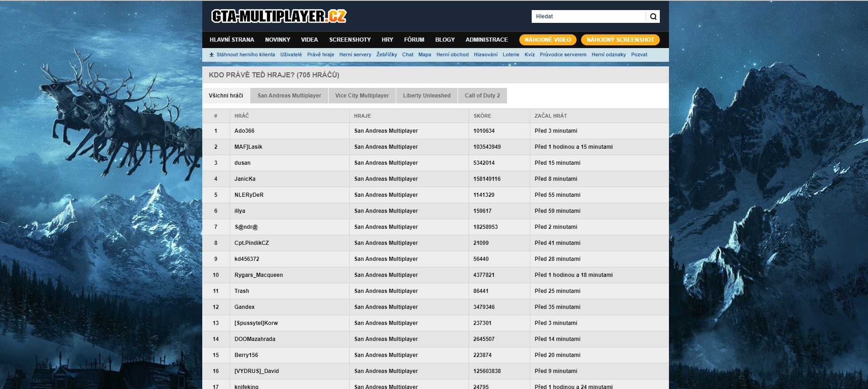The image size is (868, 389).
Task: Open Pozvat link
Action: pyautogui.click(x=639, y=54)
